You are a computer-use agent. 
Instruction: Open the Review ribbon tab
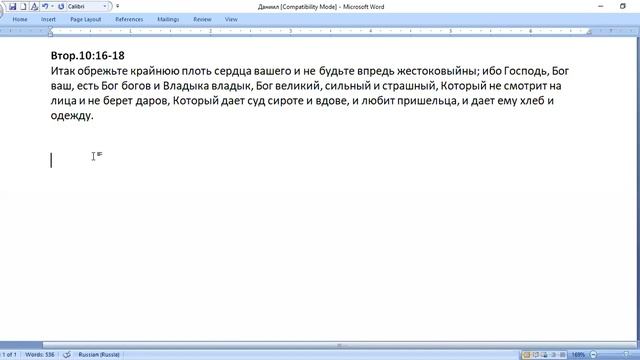[202, 19]
